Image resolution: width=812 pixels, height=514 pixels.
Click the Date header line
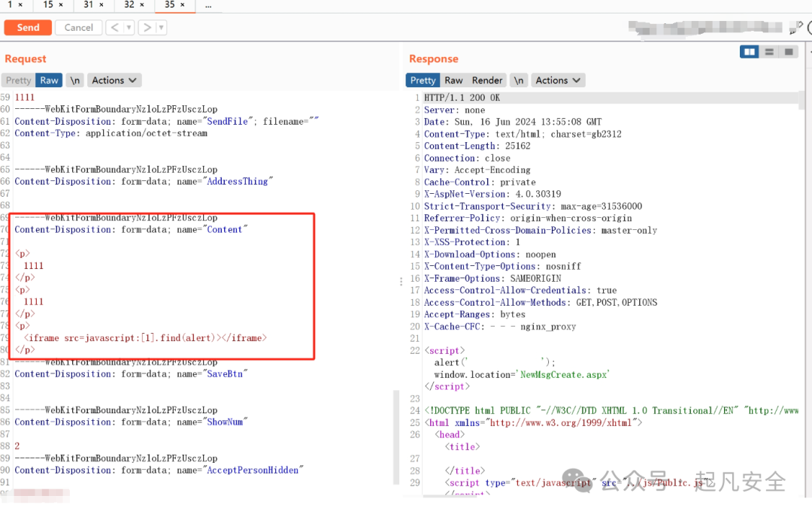[513, 122]
